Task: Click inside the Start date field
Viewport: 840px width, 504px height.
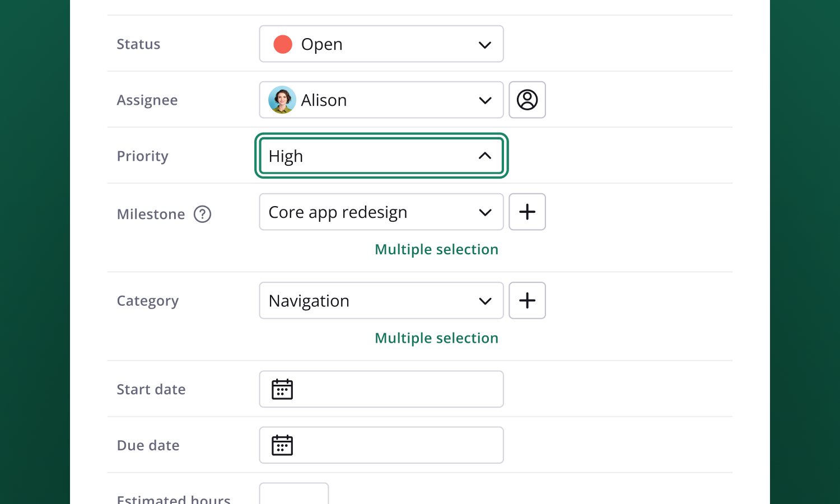Action: 381,389
